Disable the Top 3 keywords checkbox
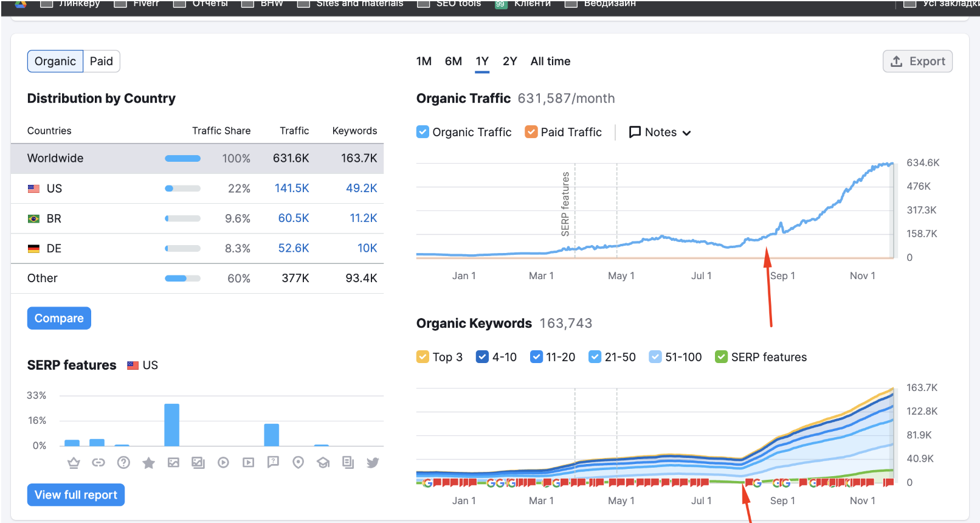980x523 pixels. (423, 357)
